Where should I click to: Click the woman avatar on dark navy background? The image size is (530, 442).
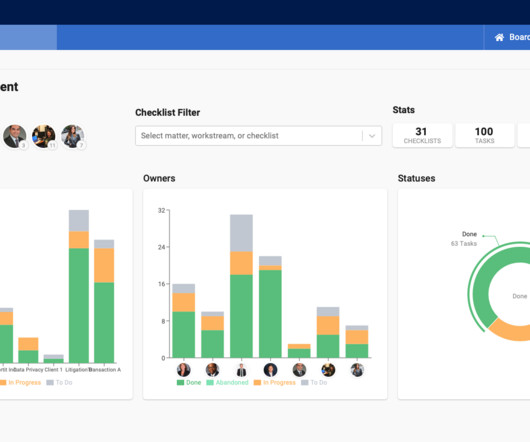point(270,370)
